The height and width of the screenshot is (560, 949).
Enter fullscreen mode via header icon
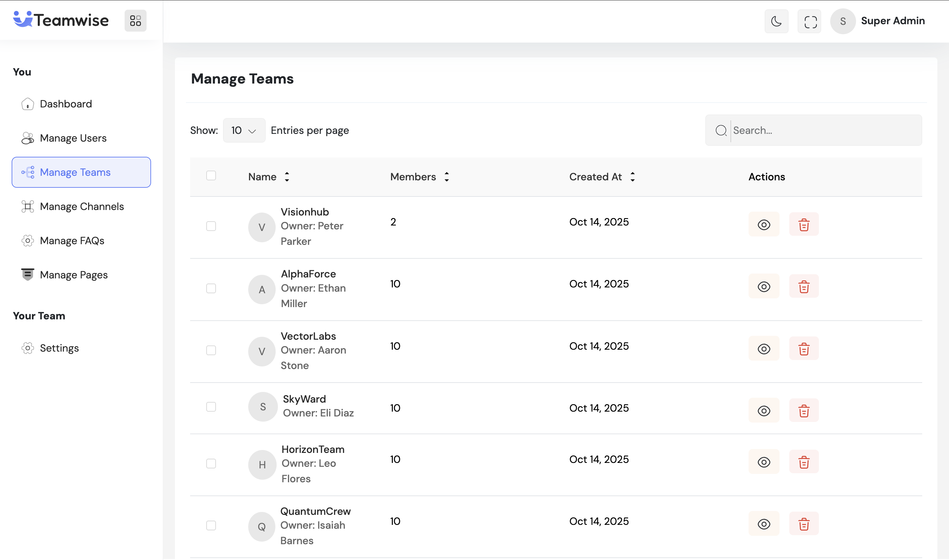pyautogui.click(x=809, y=21)
